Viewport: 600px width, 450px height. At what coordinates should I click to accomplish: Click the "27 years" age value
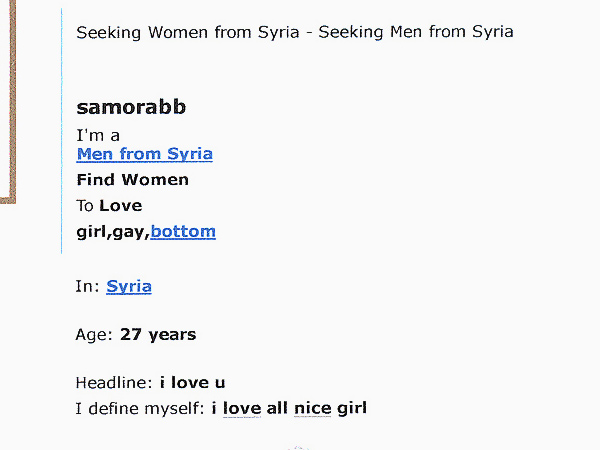coord(158,335)
